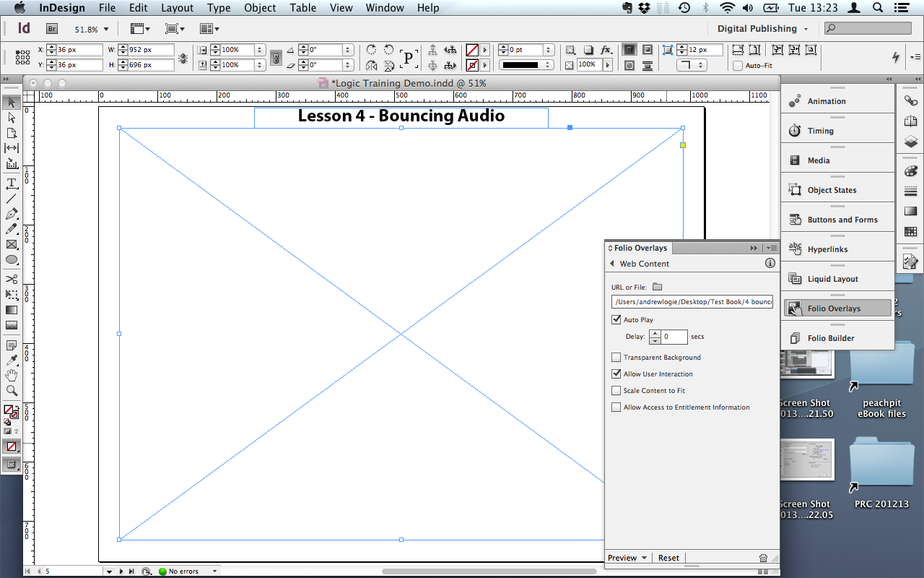Select the Eyedropper tool

[x=12, y=361]
